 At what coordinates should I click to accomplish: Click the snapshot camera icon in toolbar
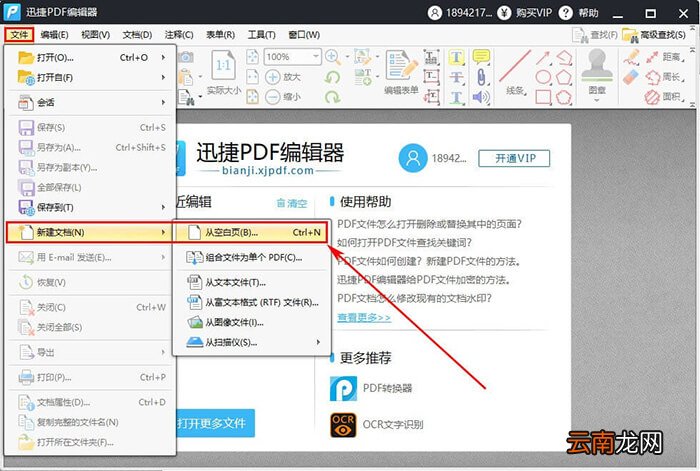point(186,57)
